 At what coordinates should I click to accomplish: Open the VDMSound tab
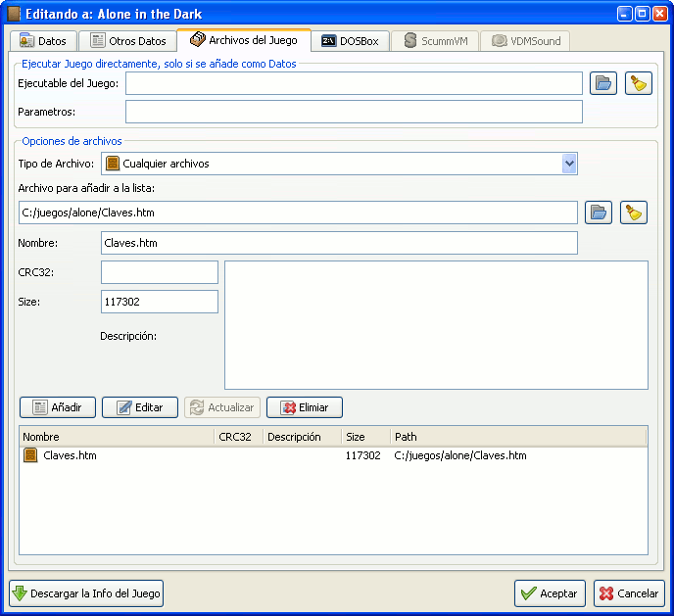pos(526,41)
